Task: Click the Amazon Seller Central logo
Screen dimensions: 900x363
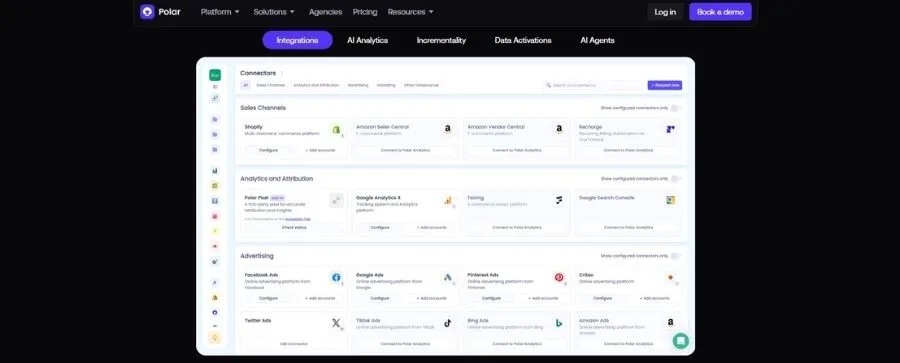Action: tap(448, 129)
